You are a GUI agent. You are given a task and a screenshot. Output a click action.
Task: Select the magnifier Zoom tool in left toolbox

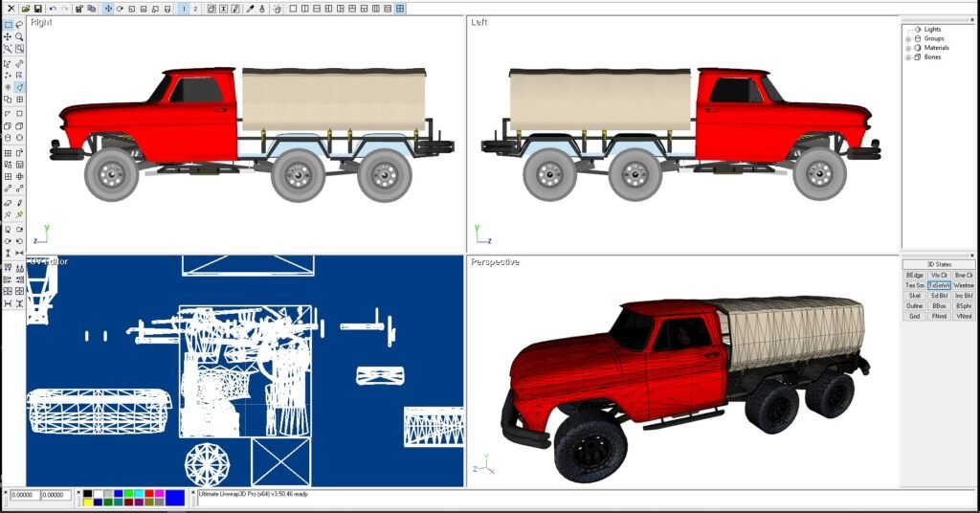click(19, 36)
